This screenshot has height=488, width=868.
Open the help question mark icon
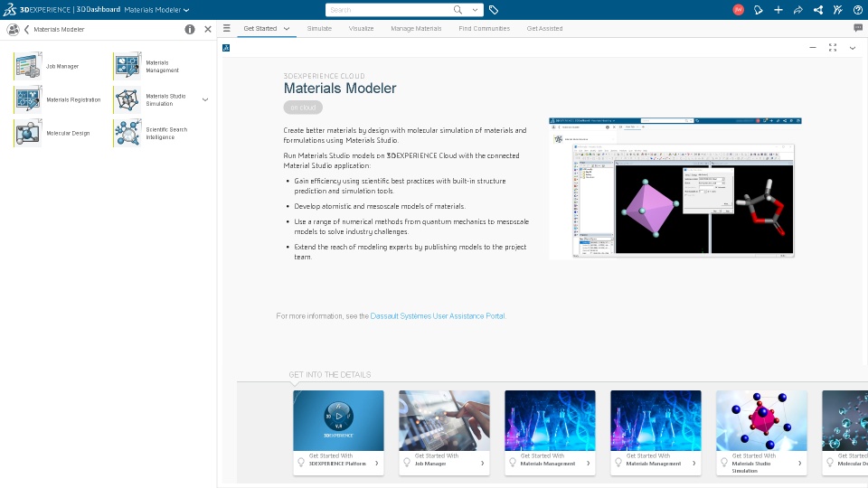point(858,9)
